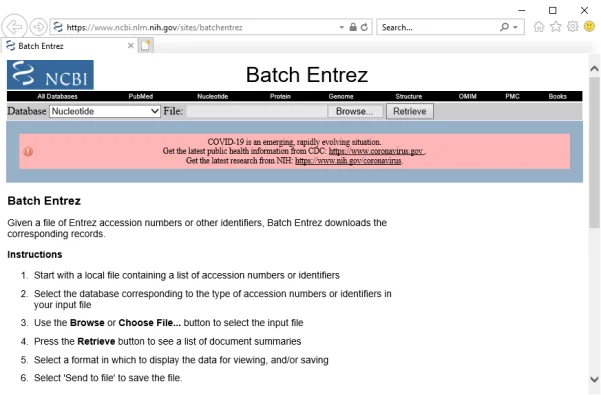This screenshot has height=395, width=601.
Task: Click instruction 'Use the Browse or Choose File'
Action: tap(169, 323)
